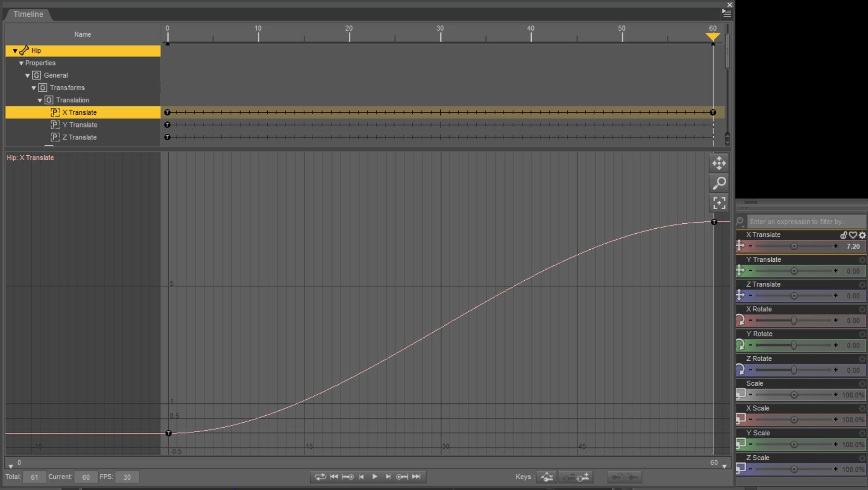This screenshot has height=490, width=868.
Task: Collapse the Hip node in the tree
Action: (15, 51)
